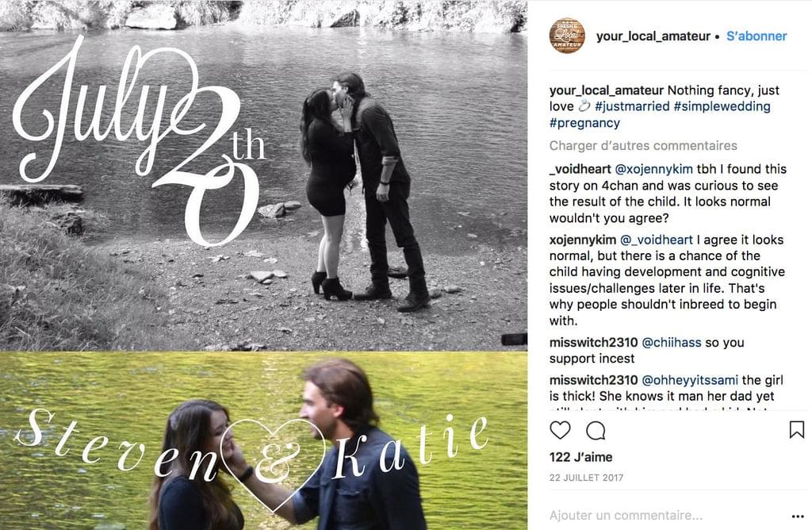Viewport: 812px width, 530px height.
Task: Open your_local_amateur username in header
Action: tap(653, 36)
